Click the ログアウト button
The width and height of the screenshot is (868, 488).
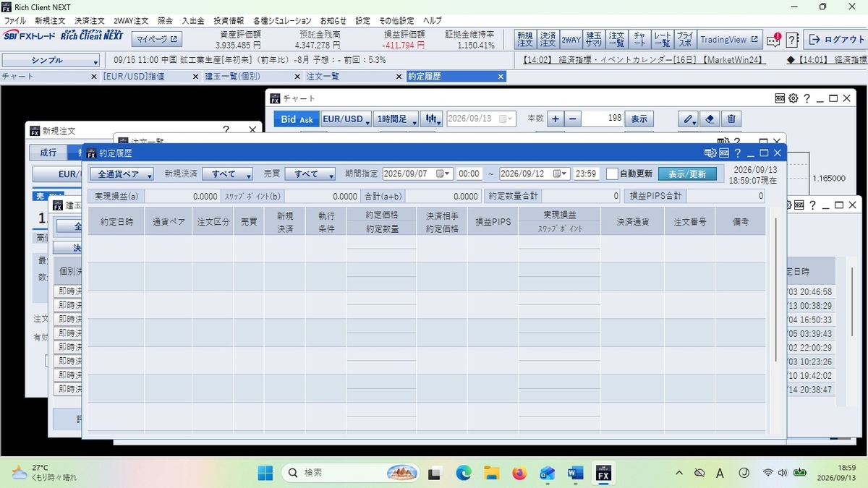[x=834, y=40]
